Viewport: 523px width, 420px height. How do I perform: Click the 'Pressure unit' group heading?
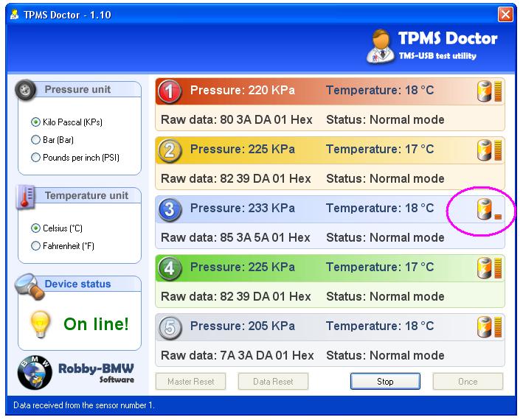click(77, 89)
